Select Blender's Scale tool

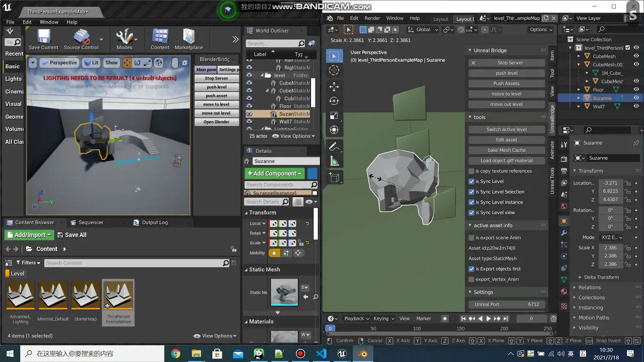pos(334,116)
